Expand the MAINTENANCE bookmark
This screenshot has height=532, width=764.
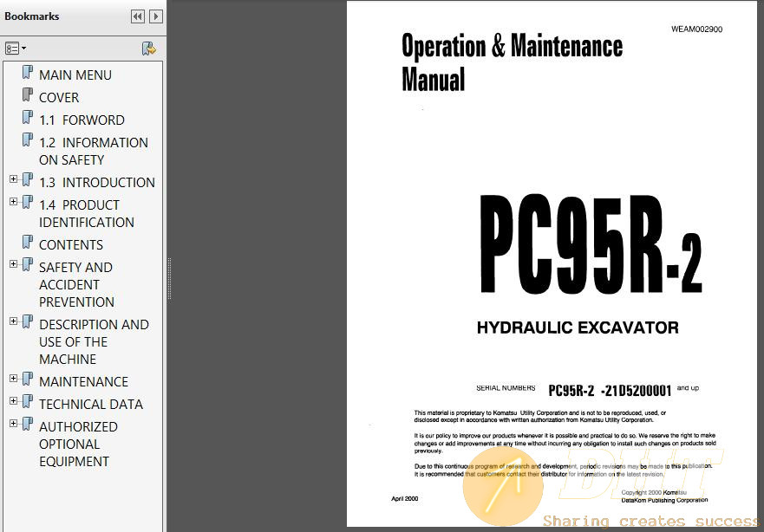(x=14, y=378)
